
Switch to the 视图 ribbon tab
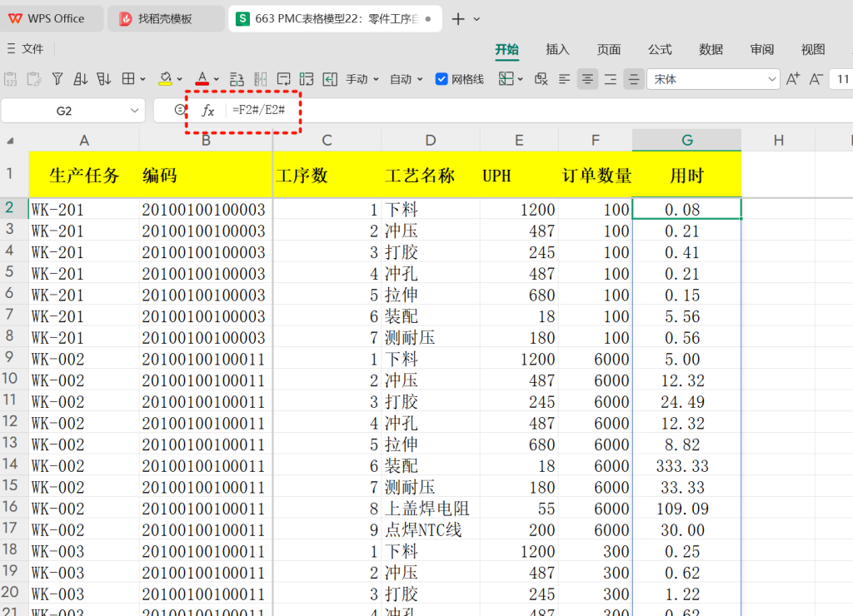pyautogui.click(x=813, y=49)
